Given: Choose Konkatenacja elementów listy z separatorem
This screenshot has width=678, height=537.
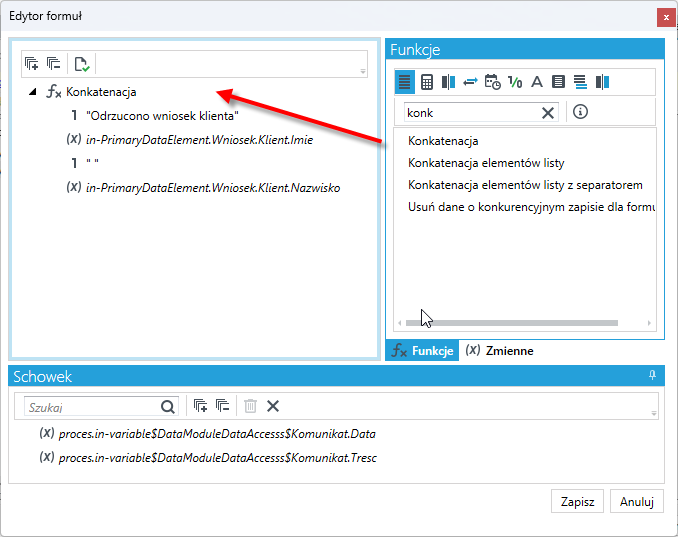Looking at the screenshot, I should tap(525, 185).
